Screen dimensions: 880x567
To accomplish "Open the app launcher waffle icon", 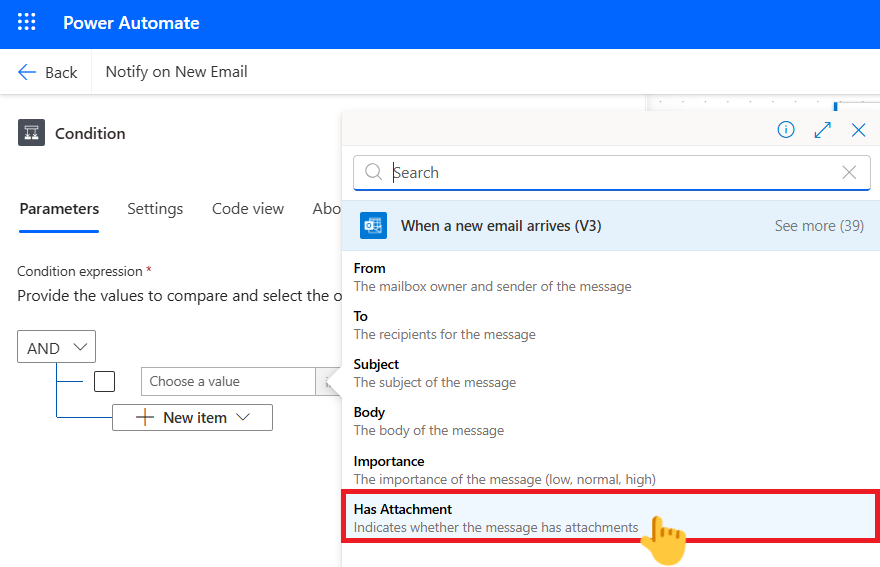I will pyautogui.click(x=27, y=23).
